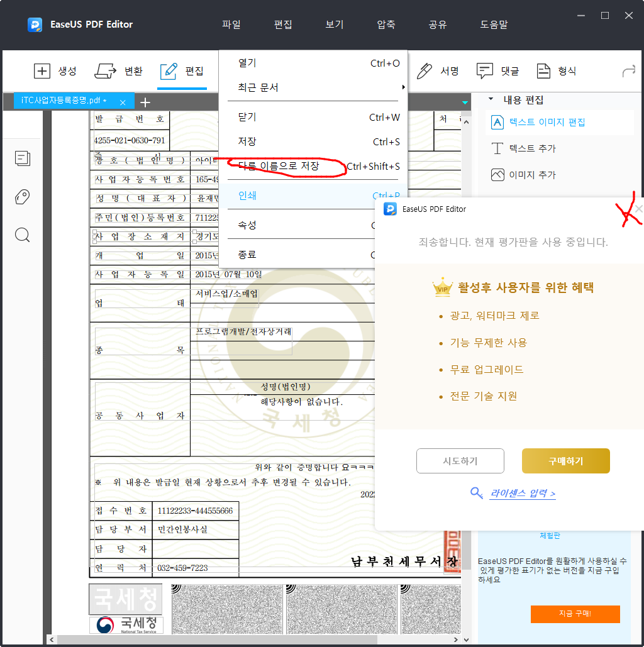
Task: Click the share arrow toolbar icon
Action: point(629,71)
